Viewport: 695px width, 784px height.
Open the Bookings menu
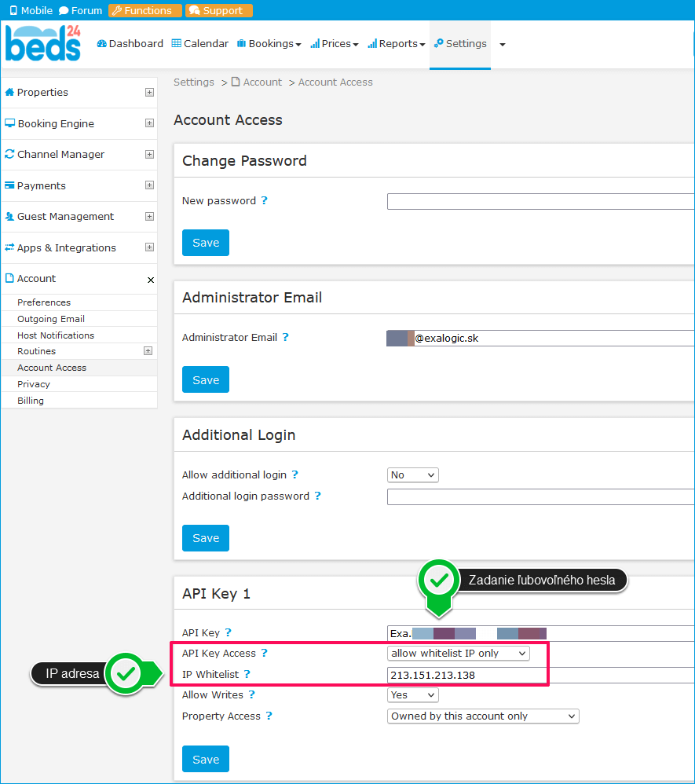pos(269,44)
